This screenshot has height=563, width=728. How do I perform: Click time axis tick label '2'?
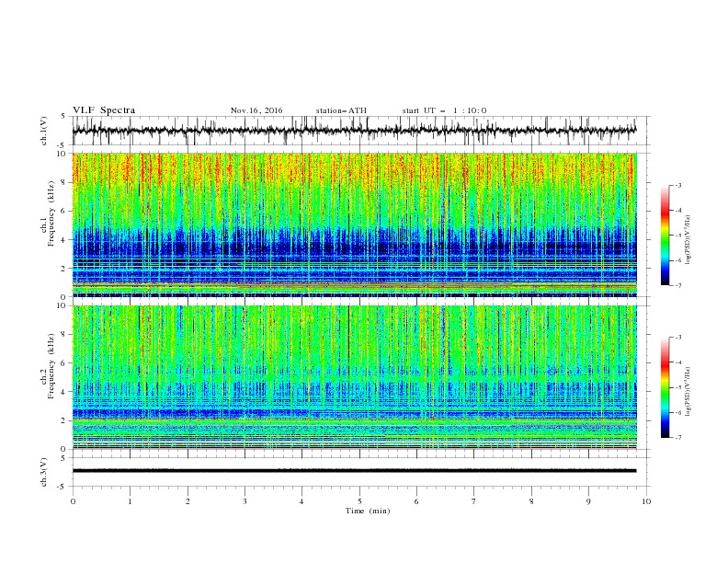(188, 501)
